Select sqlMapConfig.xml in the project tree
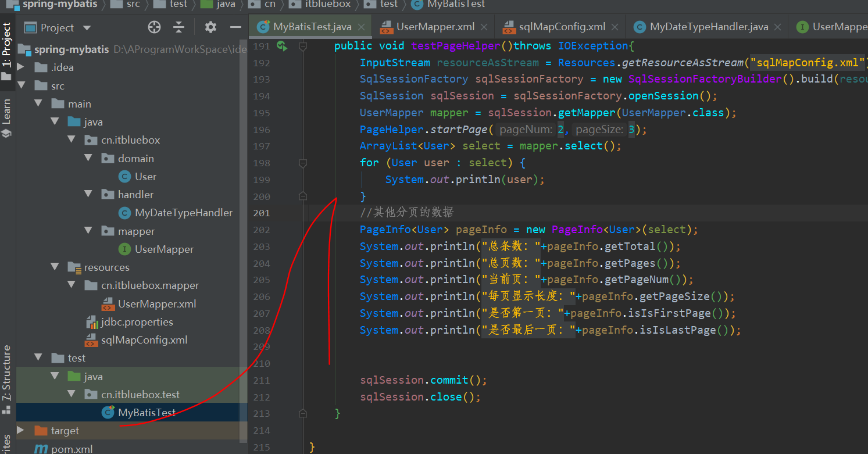 pos(144,340)
